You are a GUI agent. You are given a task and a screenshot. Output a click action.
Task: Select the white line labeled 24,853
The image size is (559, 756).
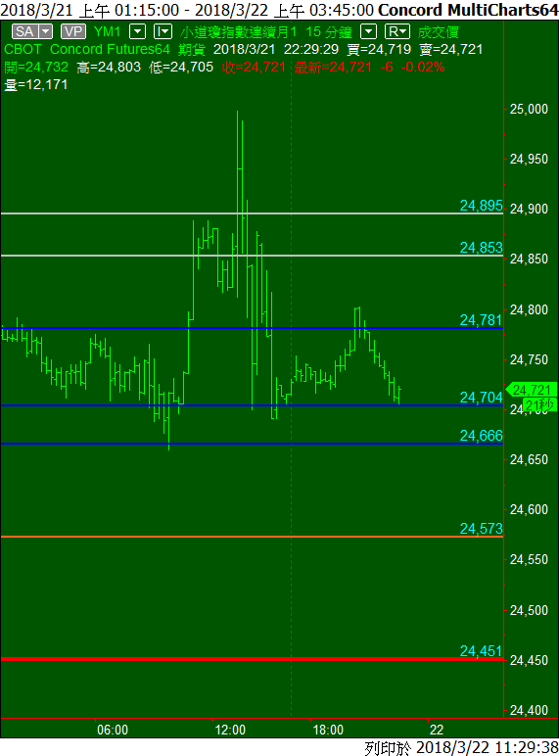(252, 256)
